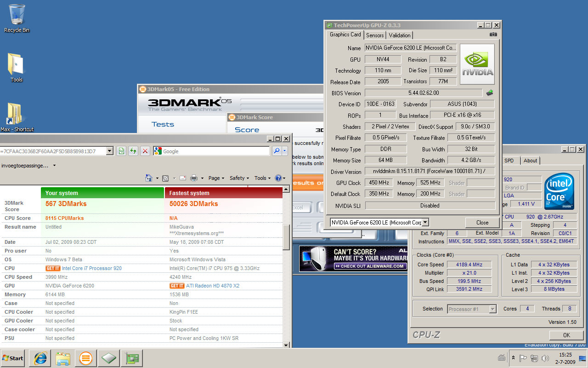The image size is (588, 368).
Task: Open Windows Explorer from the taskbar
Action: 63,358
